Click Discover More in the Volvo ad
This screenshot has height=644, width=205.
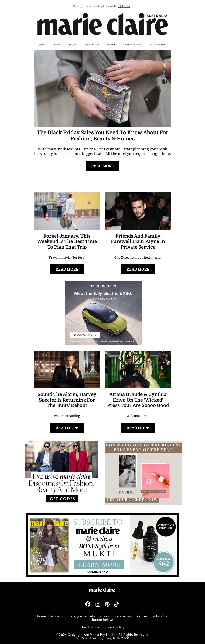click(85, 335)
